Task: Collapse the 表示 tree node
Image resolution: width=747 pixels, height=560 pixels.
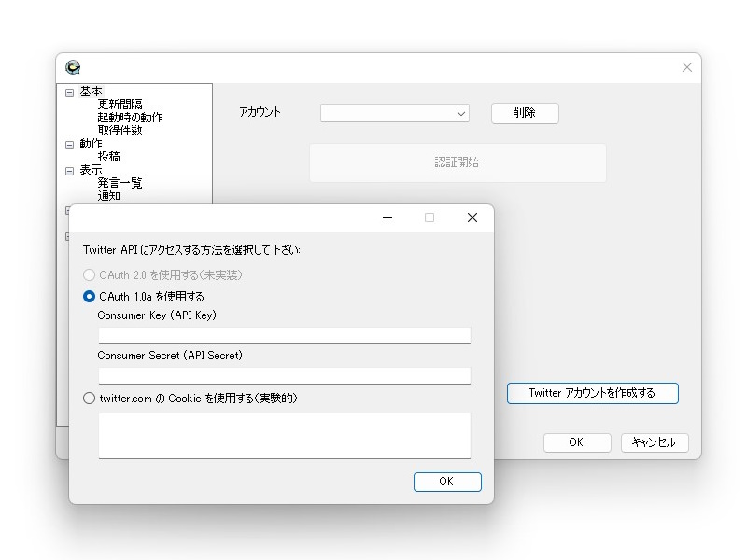Action: 69,171
